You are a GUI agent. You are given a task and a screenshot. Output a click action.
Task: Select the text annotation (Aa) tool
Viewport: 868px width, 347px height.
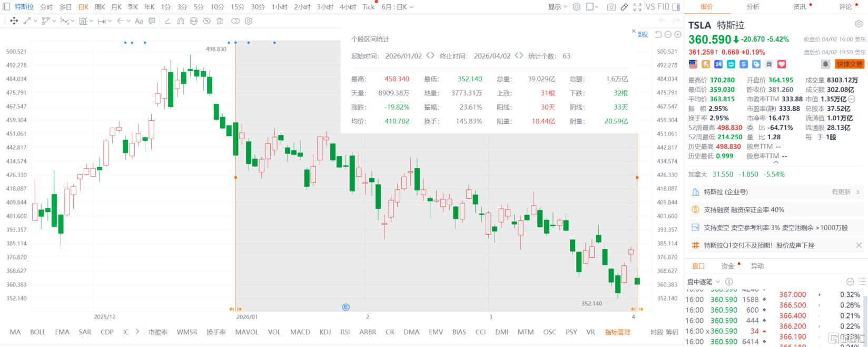coord(139,21)
